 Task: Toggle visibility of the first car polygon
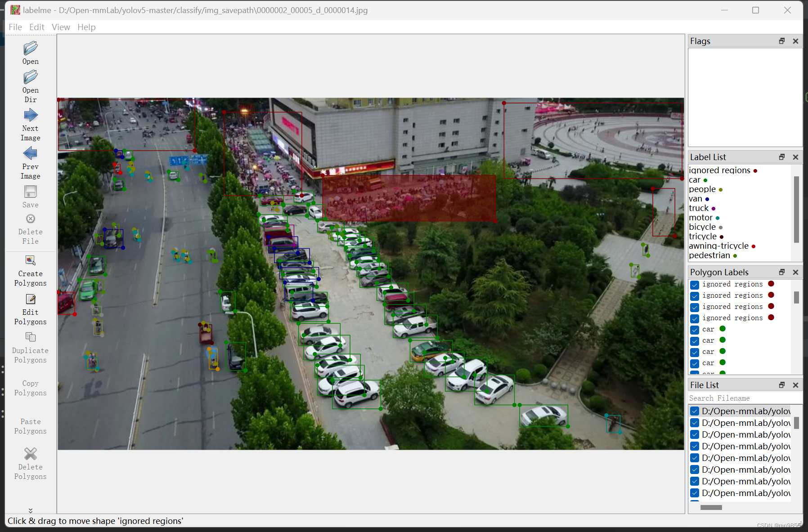tap(695, 330)
